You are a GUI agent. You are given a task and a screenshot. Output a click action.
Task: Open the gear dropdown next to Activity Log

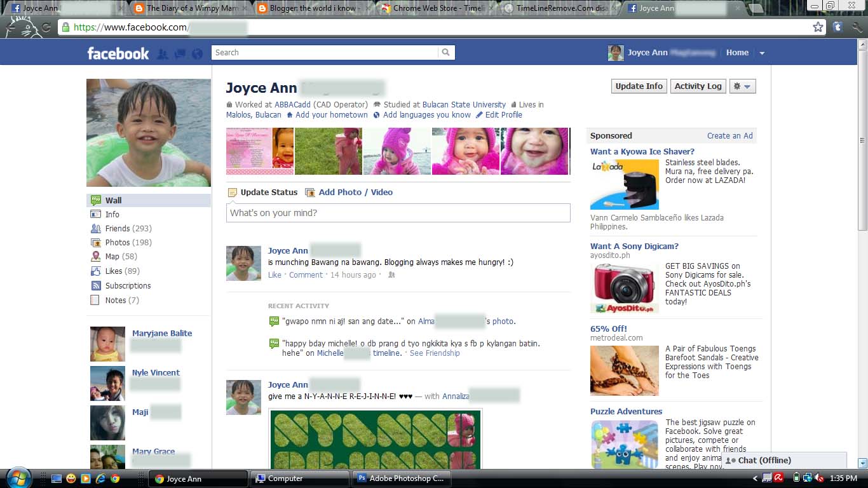742,86
